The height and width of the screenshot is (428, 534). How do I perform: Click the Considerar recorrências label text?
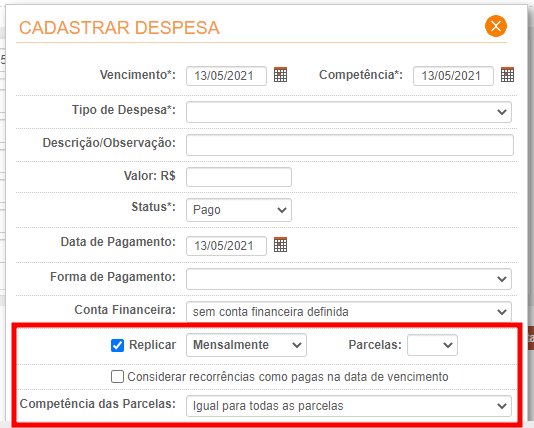coord(288,377)
